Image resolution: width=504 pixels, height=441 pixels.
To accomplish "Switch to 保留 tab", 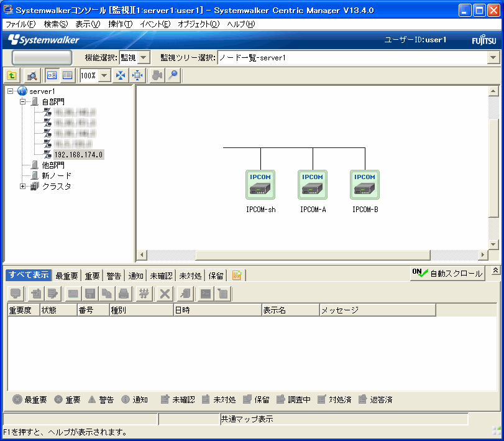I will (x=216, y=276).
